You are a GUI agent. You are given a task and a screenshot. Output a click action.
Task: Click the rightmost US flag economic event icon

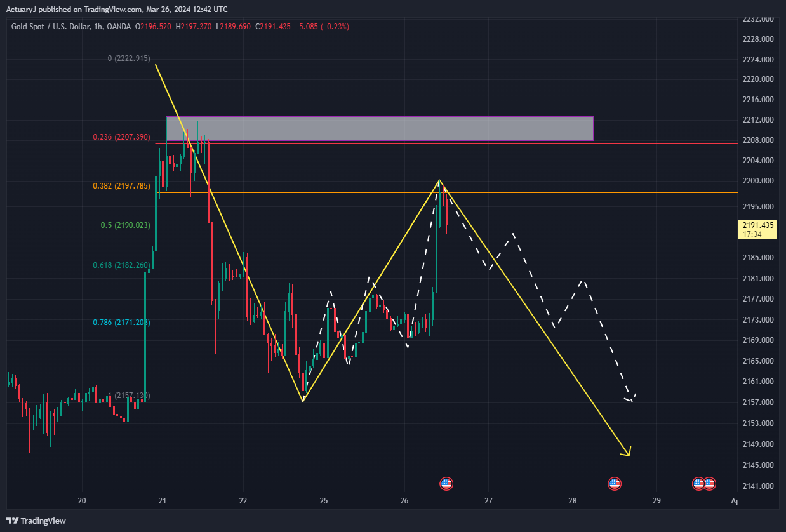click(710, 484)
